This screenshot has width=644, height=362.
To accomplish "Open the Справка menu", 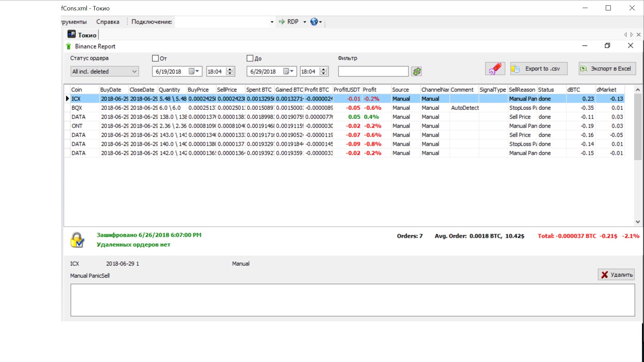I will [x=108, y=22].
